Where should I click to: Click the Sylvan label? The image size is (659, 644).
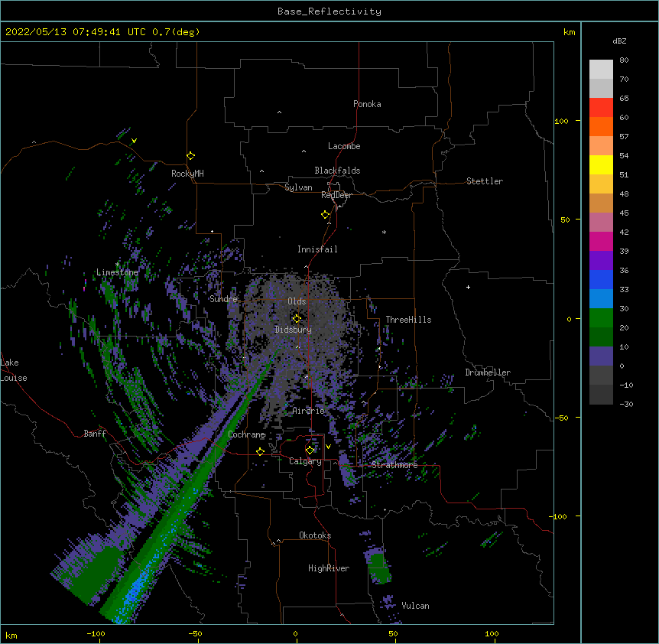click(x=298, y=187)
